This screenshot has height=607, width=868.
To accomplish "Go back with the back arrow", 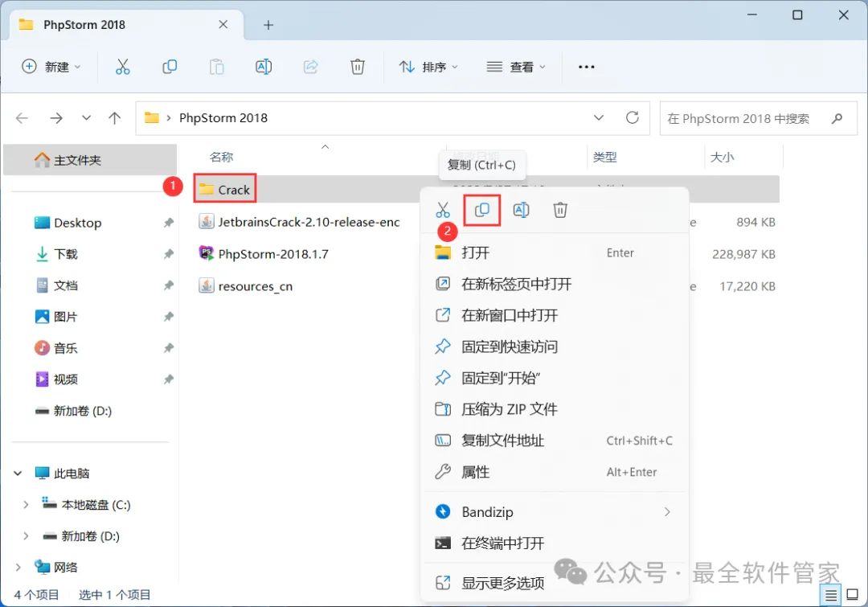I will pyautogui.click(x=23, y=118).
